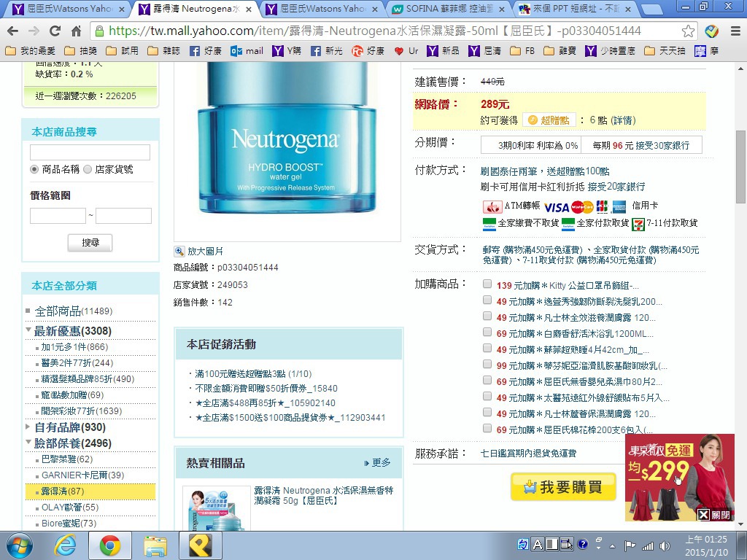Click the page vertical scrollbar thumb

(741, 167)
